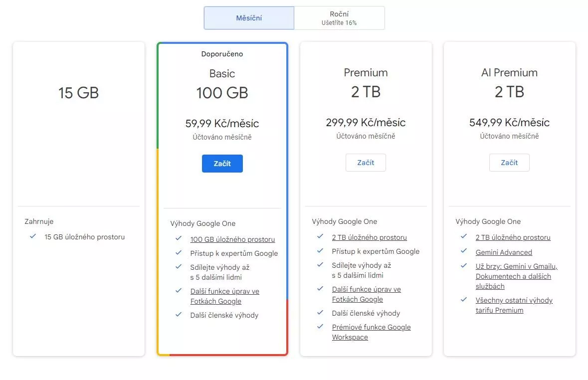This screenshot has height=380, width=588.
Task: Click the '549,99 Kč/měsíc' price
Action: [509, 122]
